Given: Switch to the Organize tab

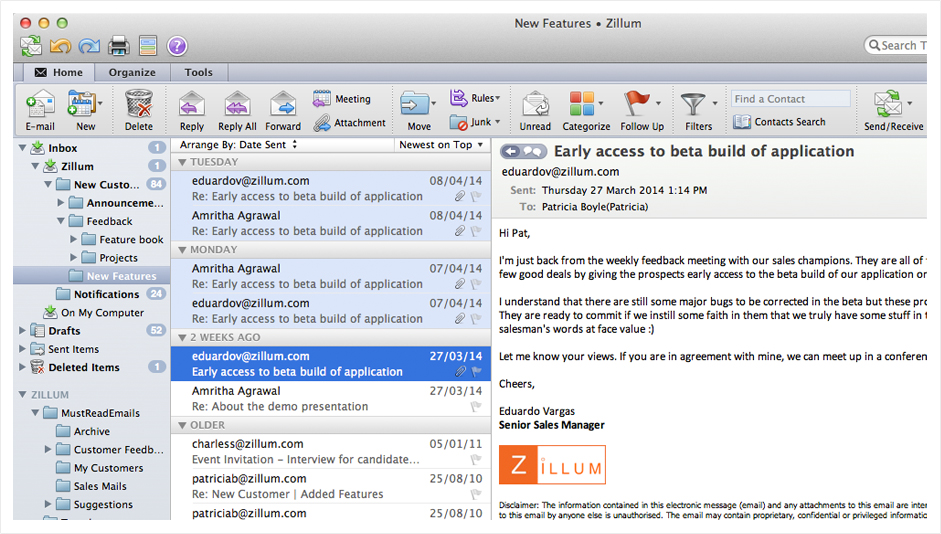Looking at the screenshot, I should click(132, 72).
